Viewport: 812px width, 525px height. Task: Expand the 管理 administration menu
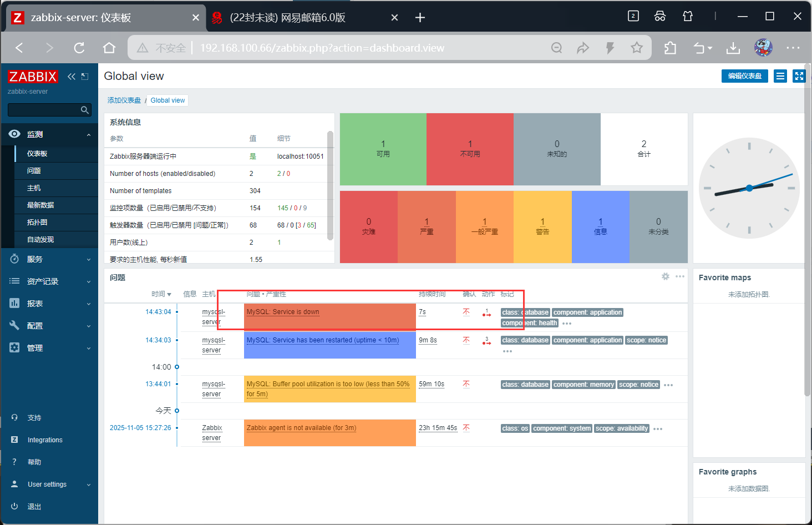tap(49, 348)
